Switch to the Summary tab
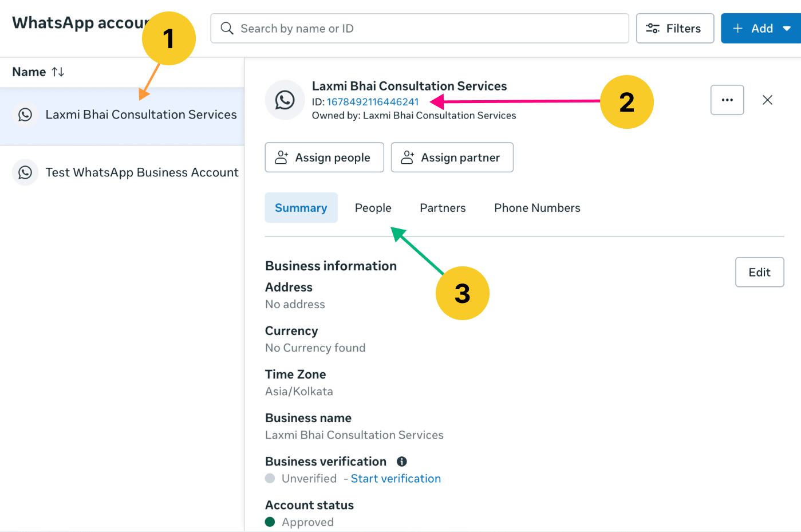This screenshot has width=801, height=532. (x=301, y=208)
